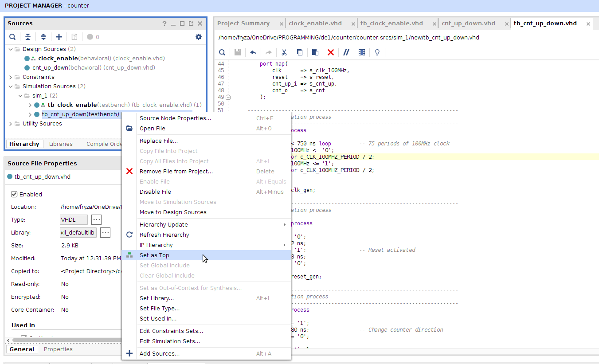Switch to clock_enable.vhd editor tab

click(x=315, y=23)
